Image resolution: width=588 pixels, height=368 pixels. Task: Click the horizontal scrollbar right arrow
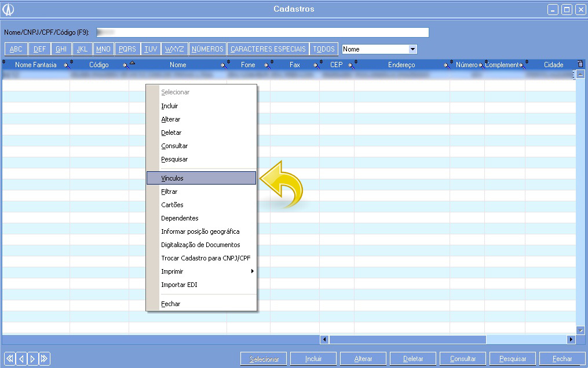coord(571,340)
